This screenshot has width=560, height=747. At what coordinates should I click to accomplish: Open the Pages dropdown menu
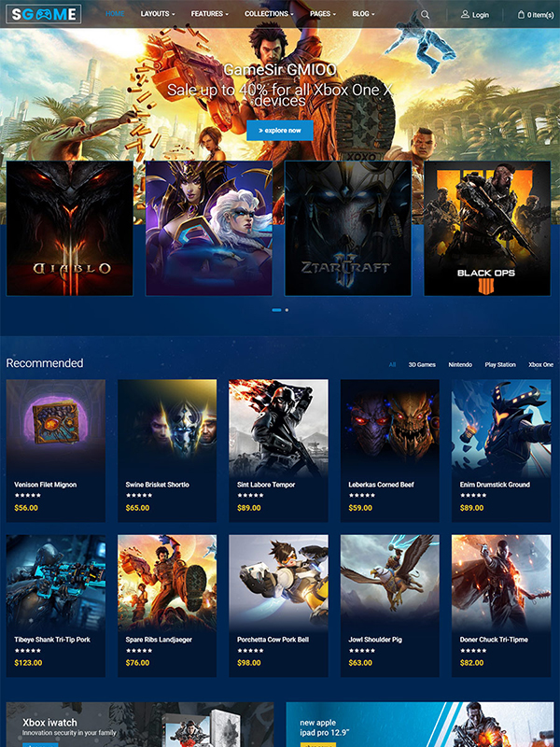[322, 15]
